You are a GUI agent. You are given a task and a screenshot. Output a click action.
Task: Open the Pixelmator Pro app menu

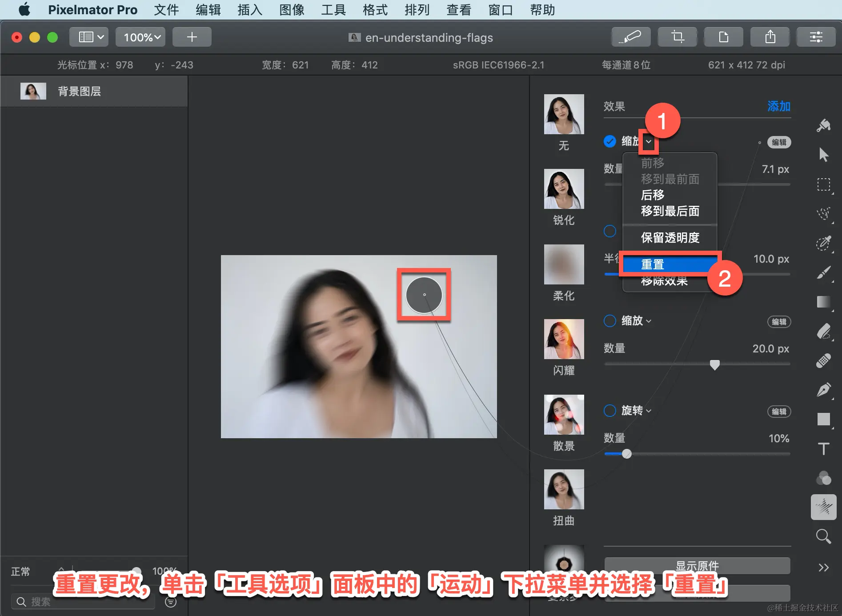coord(92,10)
